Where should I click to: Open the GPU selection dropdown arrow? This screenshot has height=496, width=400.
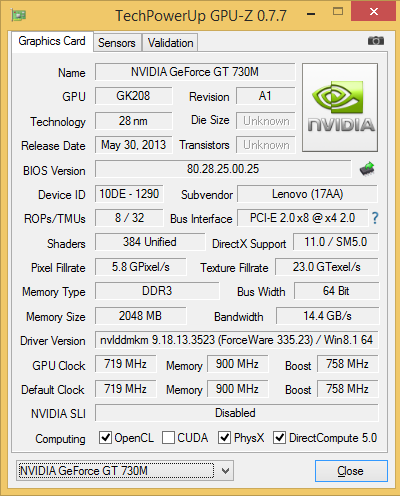pos(226,471)
